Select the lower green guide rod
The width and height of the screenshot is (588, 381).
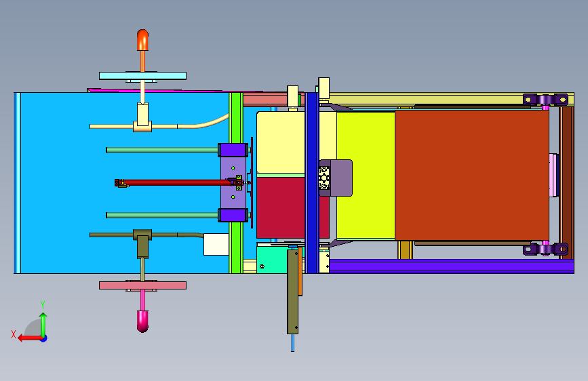(162, 216)
